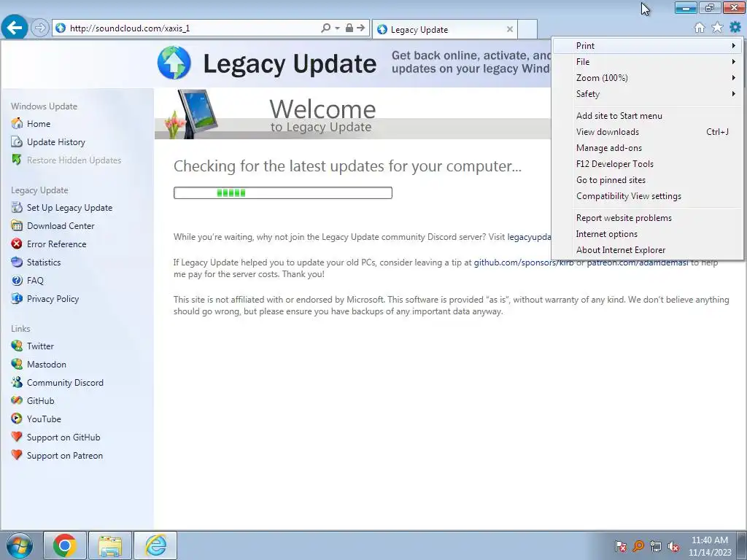Image resolution: width=747 pixels, height=560 pixels.
Task: Click the Home sidebar icon
Action: [17, 123]
